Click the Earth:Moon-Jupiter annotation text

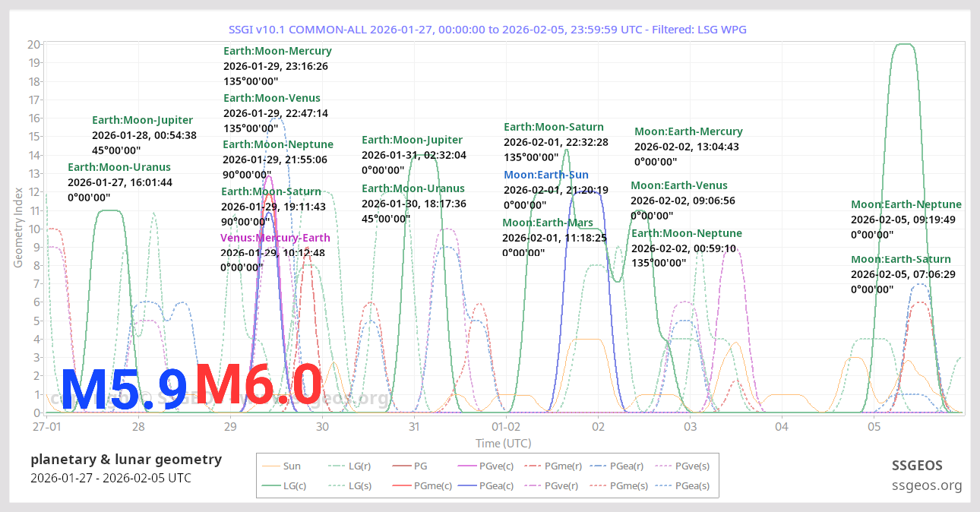[143, 120]
